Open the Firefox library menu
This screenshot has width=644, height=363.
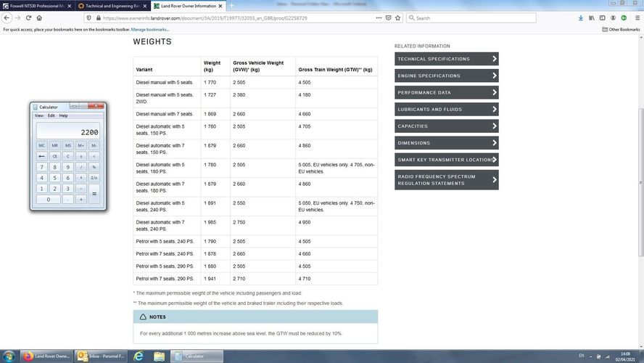click(x=592, y=18)
